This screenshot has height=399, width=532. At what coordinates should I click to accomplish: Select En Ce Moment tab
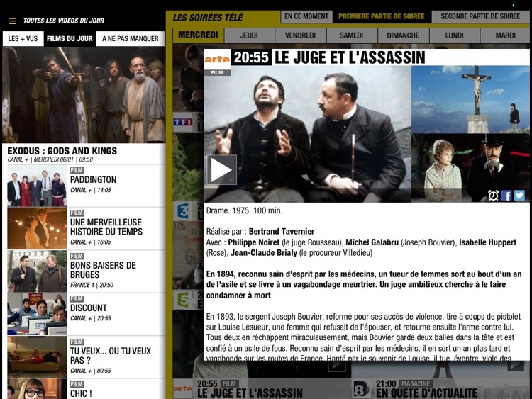306,16
